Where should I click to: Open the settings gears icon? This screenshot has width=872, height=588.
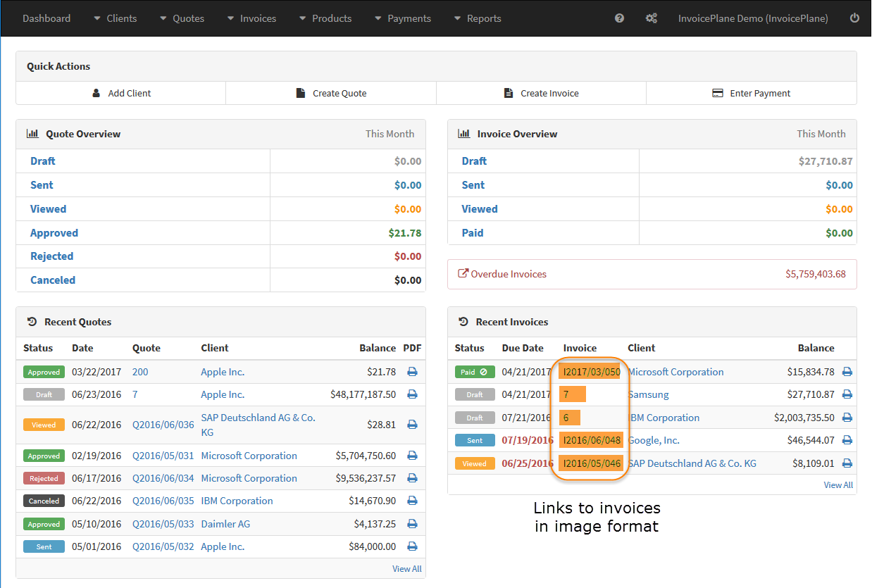coord(651,18)
